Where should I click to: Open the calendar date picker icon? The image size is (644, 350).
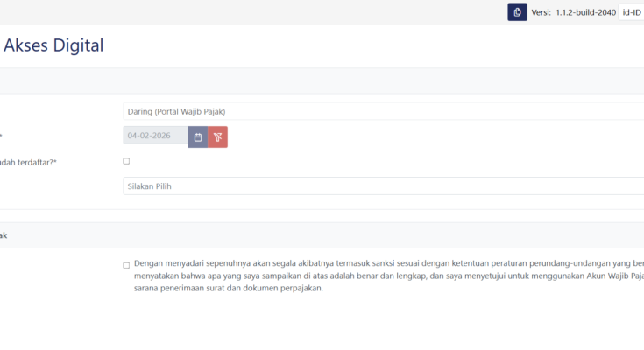coord(198,136)
